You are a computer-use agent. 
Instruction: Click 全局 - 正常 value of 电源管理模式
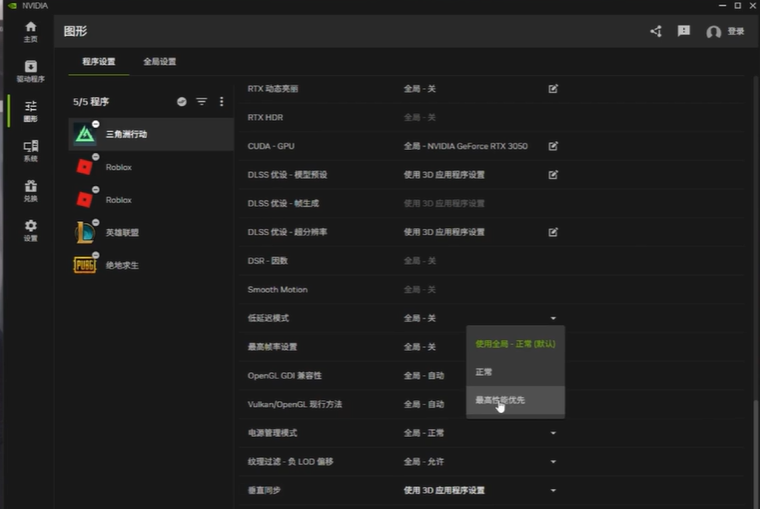coord(424,433)
